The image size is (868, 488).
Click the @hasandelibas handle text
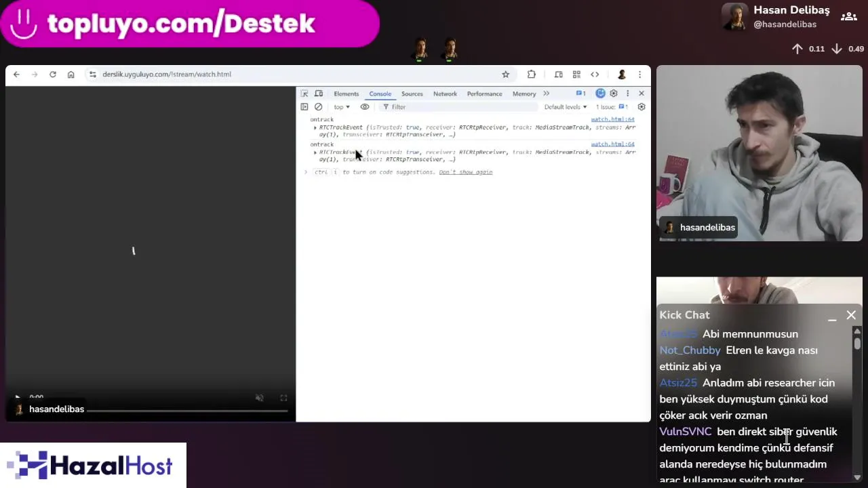point(785,24)
